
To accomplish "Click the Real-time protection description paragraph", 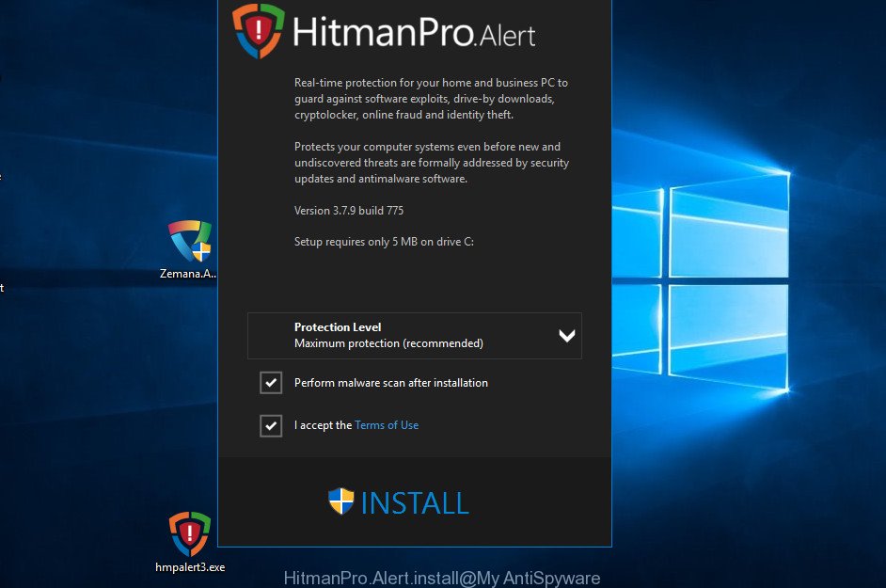I will point(431,99).
